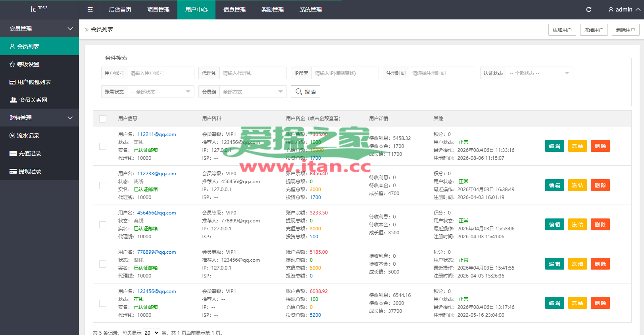The width and height of the screenshot is (644, 335).
Task: Collapse the sidebar with the hamburger icon
Action: (90, 10)
